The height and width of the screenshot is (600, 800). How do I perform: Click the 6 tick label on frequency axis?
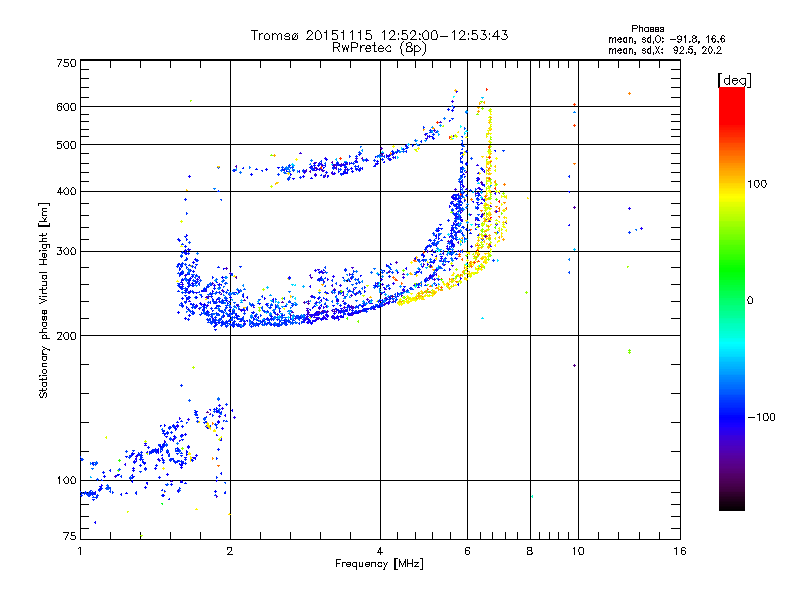tap(467, 551)
